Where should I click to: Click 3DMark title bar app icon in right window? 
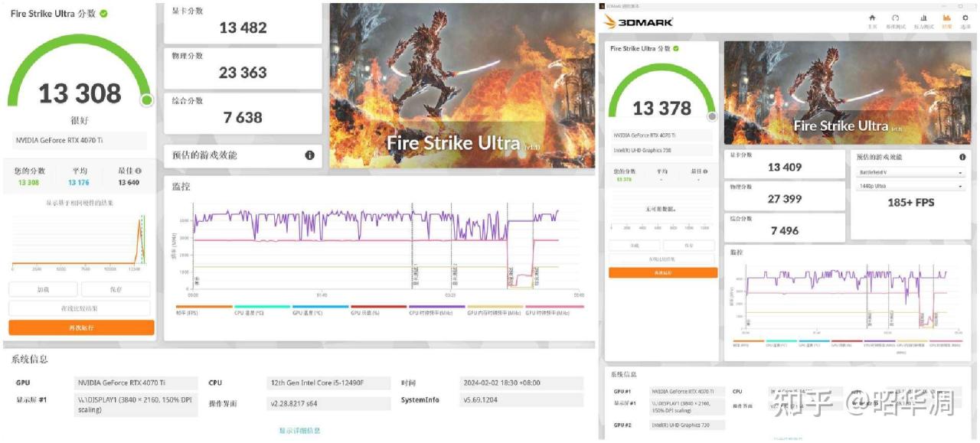pos(604,6)
